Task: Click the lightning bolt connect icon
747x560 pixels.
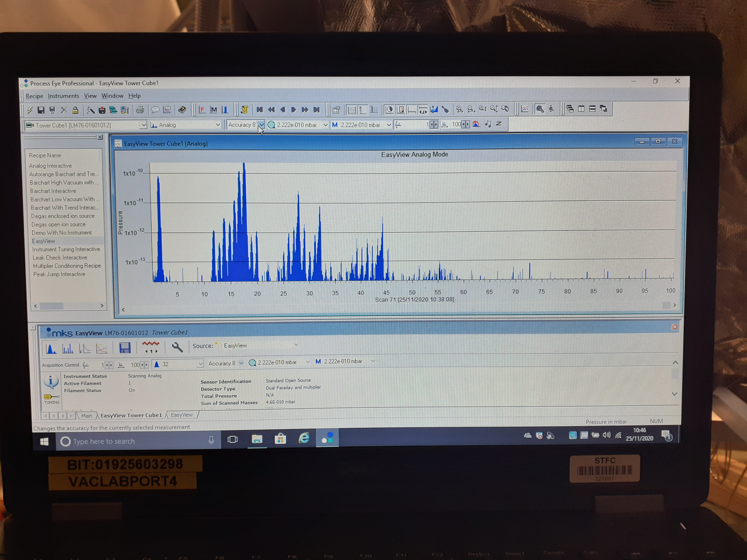Action: point(30,110)
